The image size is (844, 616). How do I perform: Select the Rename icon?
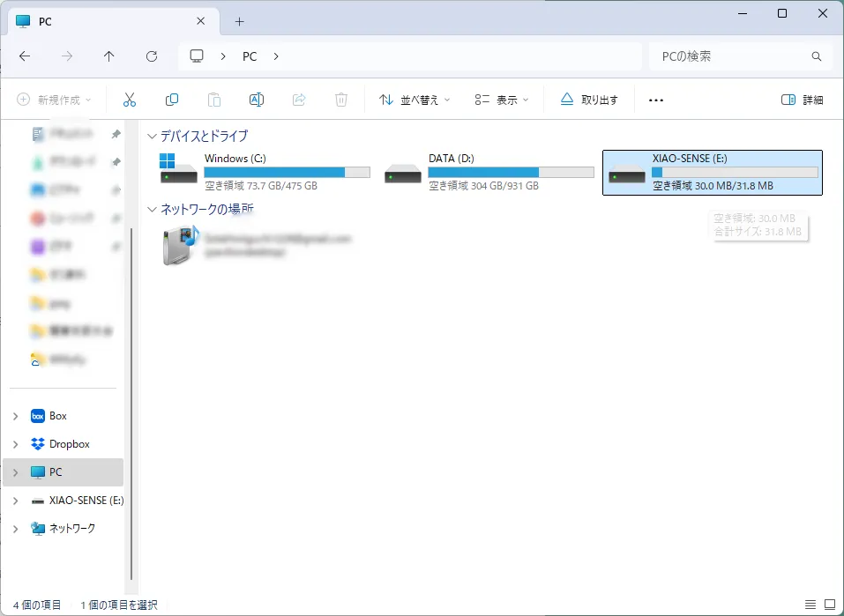[x=257, y=100]
